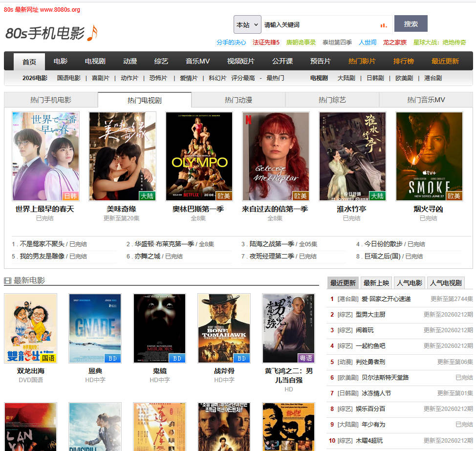Open 贝尔法斯特天堂路 in the recent updates list
Image resolution: width=476 pixels, height=451 pixels.
point(385,377)
